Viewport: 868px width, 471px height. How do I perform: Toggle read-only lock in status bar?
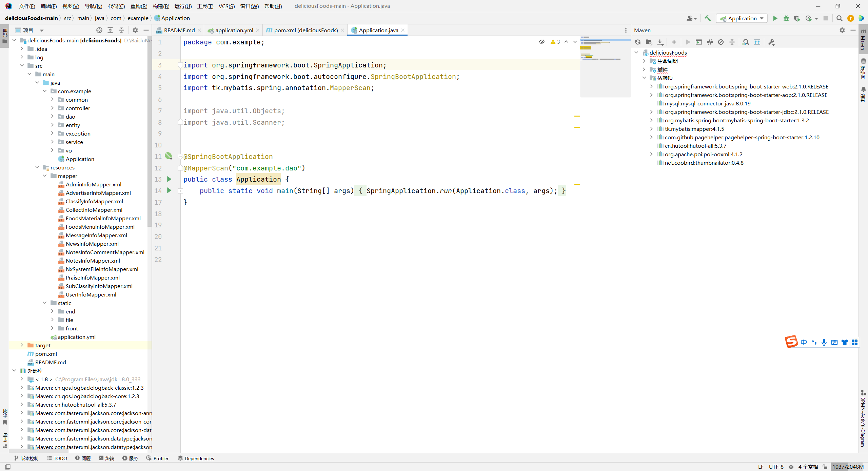coord(825,467)
